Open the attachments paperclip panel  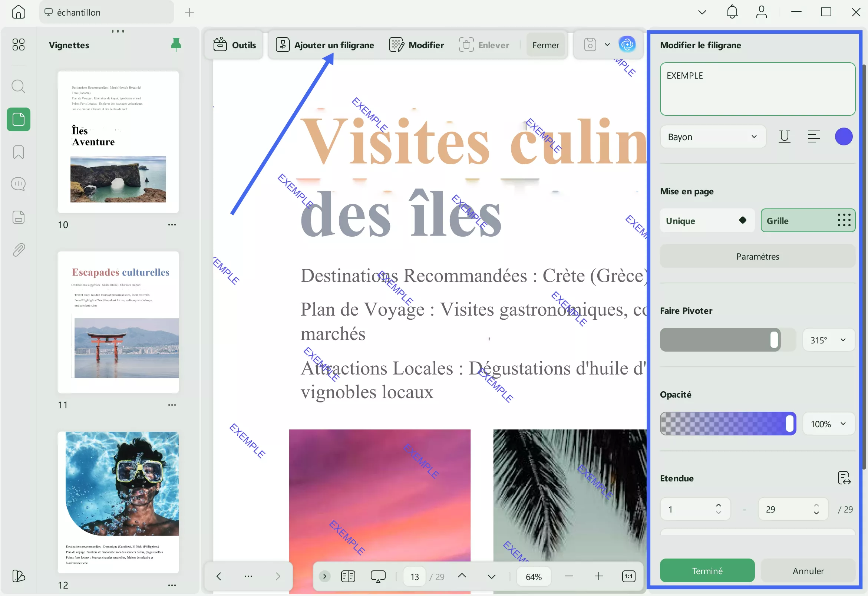click(x=18, y=250)
